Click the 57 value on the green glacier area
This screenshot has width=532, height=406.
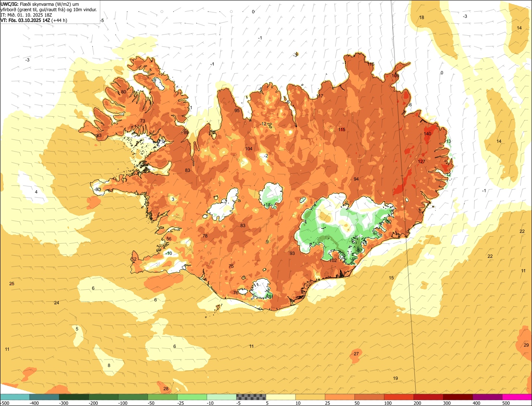click(360, 250)
